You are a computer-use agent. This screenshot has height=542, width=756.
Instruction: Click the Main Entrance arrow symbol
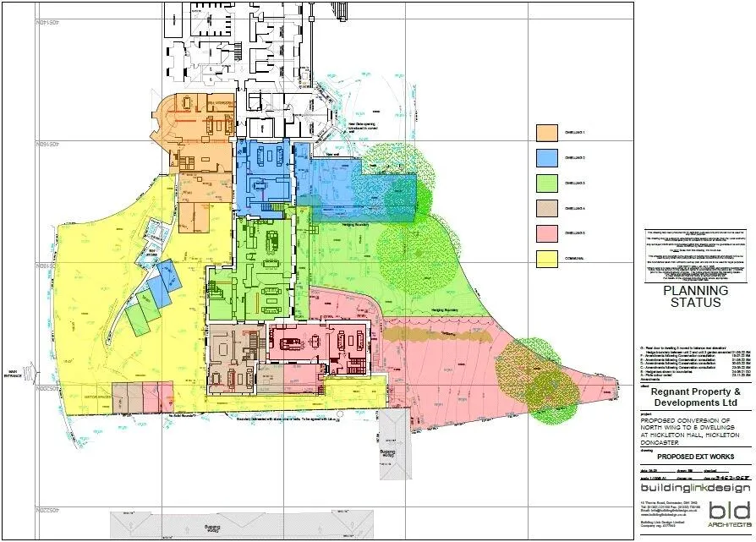[30, 370]
